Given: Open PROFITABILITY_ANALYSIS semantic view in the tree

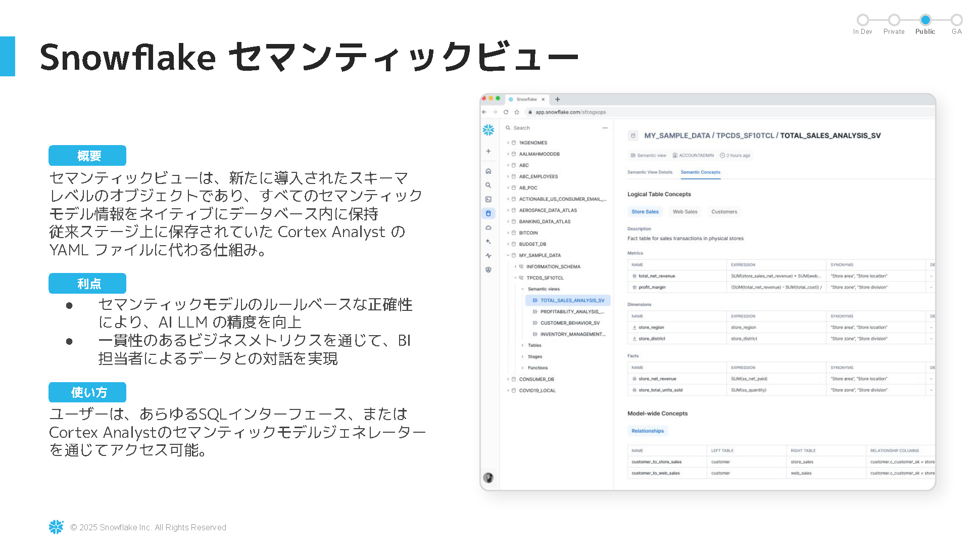Looking at the screenshot, I should pyautogui.click(x=571, y=312).
